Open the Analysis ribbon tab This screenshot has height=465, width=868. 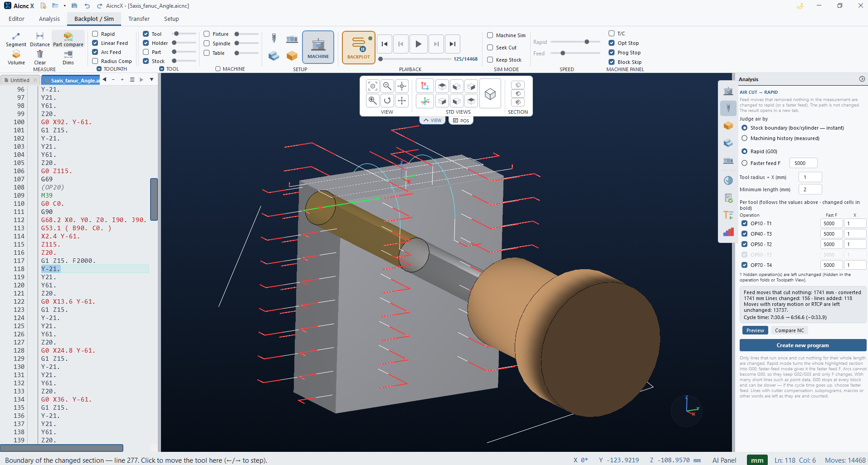[49, 19]
